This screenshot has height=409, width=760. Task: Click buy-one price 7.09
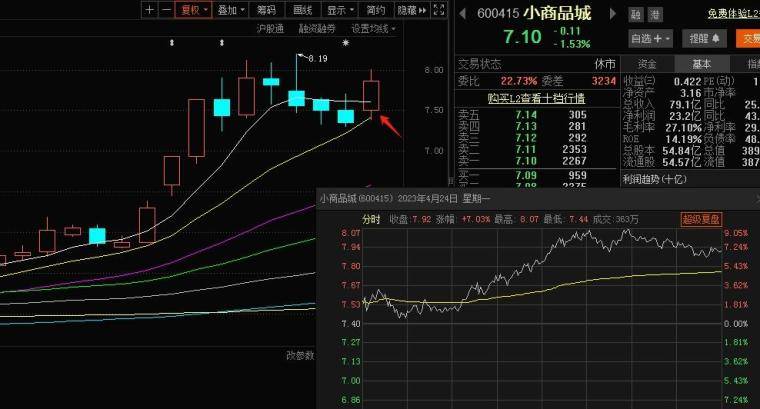click(526, 175)
